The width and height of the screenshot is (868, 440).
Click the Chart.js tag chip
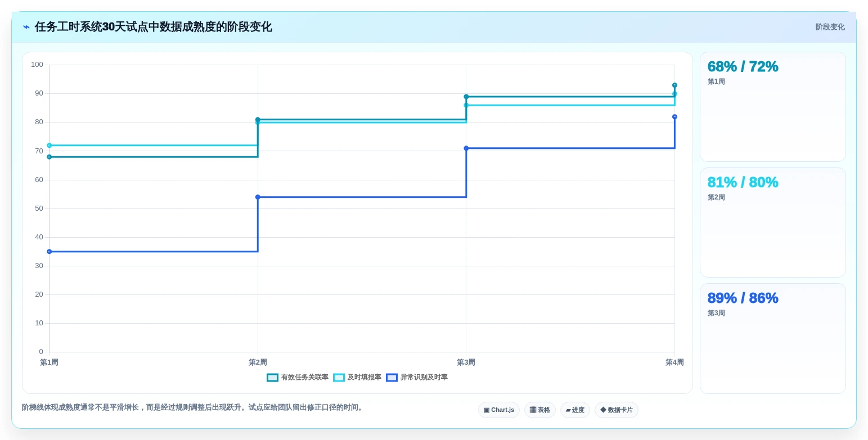[x=499, y=410]
